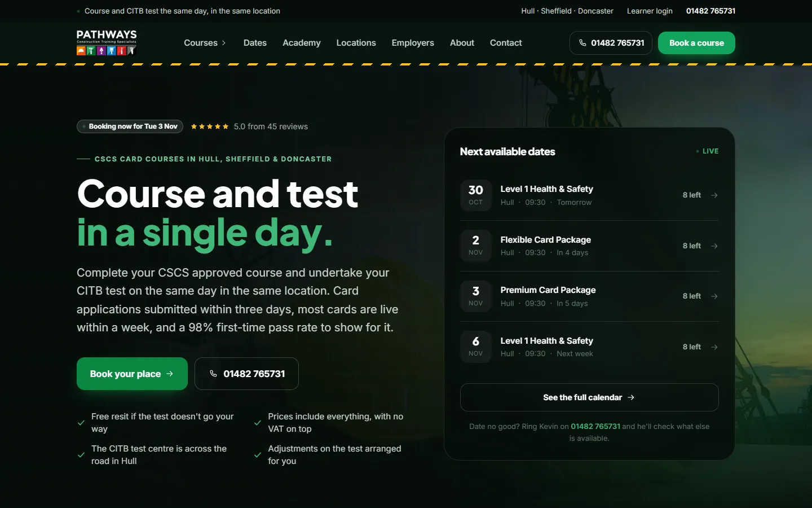
Task: Click the phone icon in hero call button
Action: [x=213, y=374]
